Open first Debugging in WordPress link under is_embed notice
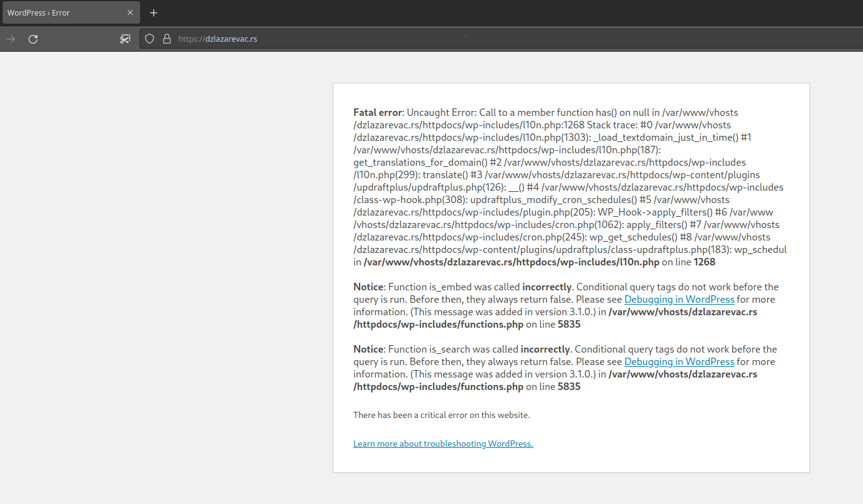Image resolution: width=863 pixels, height=504 pixels. (679, 300)
